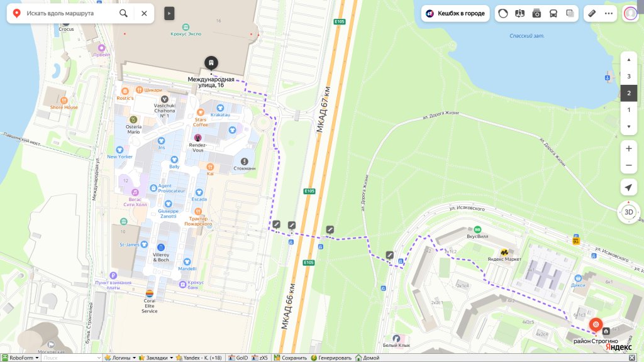This screenshot has height=362, width=644.
Task: Open the user profile avatar
Action: 630,13
